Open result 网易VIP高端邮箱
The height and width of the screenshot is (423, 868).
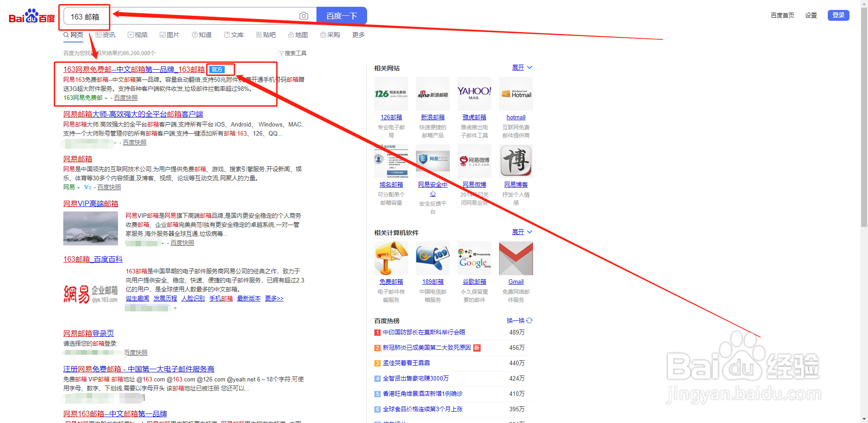coord(91,203)
